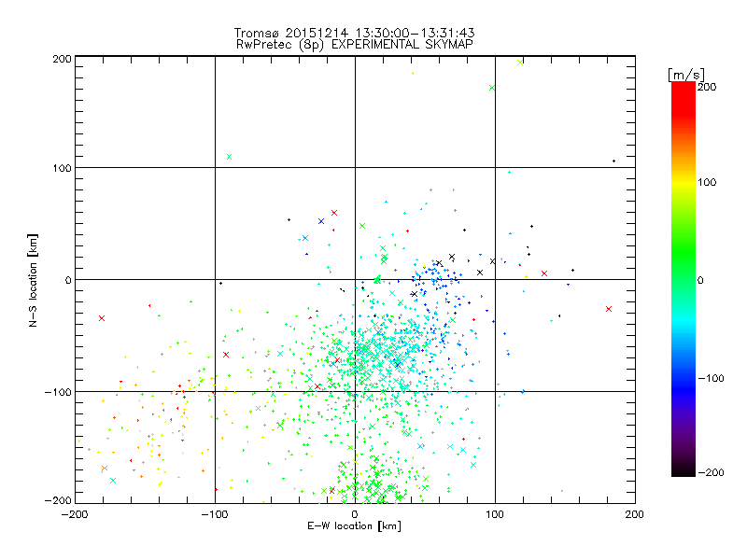Click the x-axis tick label '200'

(x=635, y=514)
